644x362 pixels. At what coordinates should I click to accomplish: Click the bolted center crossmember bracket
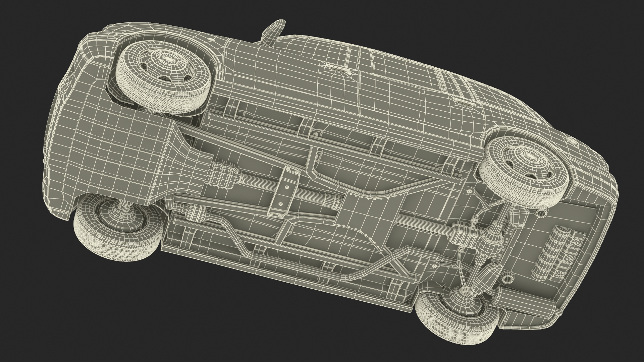pos(283,191)
